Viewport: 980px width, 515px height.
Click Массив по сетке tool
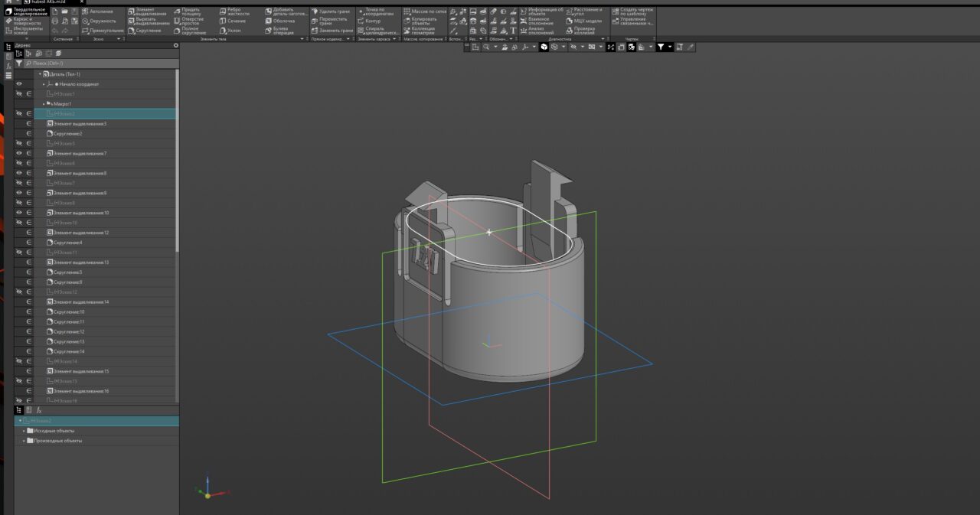tap(424, 11)
